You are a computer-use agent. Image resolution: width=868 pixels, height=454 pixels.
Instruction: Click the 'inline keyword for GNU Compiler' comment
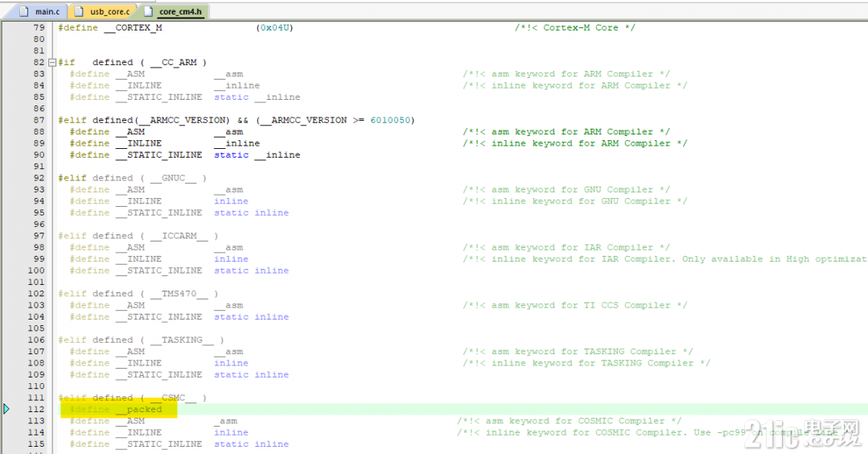point(575,201)
